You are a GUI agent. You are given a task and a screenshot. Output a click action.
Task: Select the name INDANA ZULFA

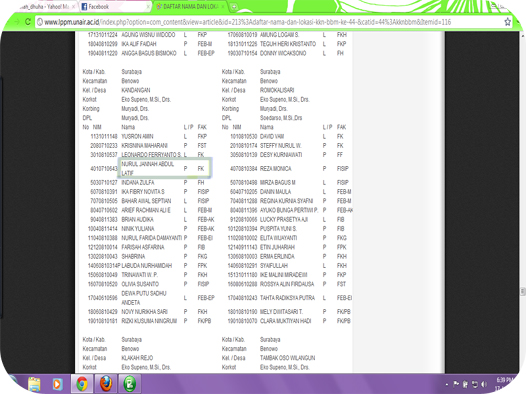[138, 182]
